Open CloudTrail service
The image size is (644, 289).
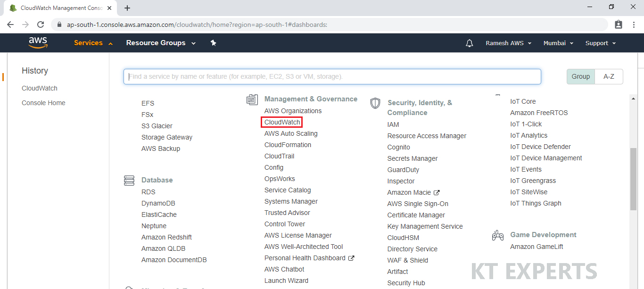(x=280, y=156)
